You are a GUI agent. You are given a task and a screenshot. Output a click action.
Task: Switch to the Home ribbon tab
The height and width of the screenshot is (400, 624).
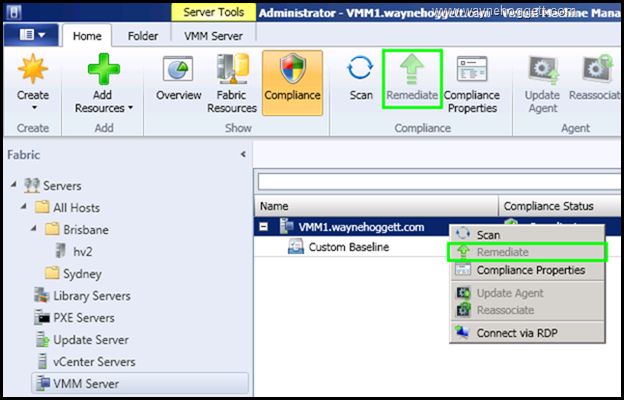pos(87,36)
